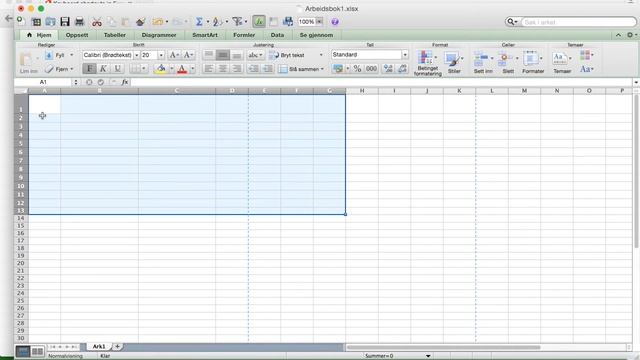Open Betinget formatering
640x360 pixels.
pos(427,63)
